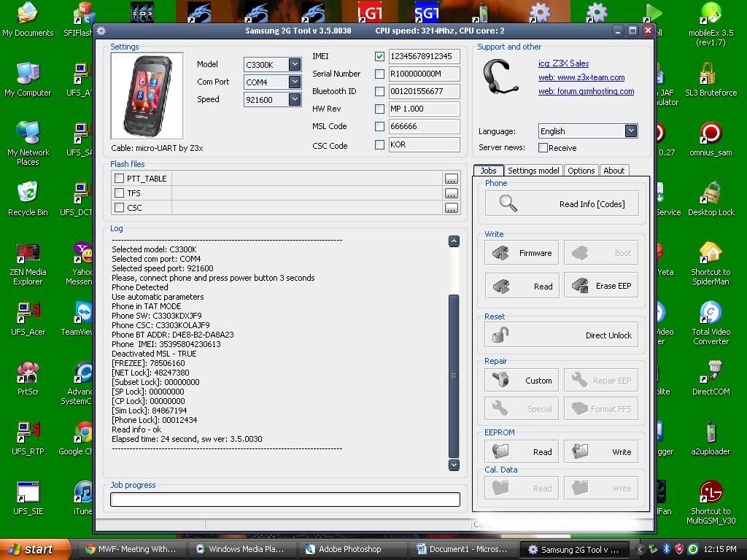The height and width of the screenshot is (560, 747).
Task: Open My Computer desktop icon
Action: pos(28,80)
